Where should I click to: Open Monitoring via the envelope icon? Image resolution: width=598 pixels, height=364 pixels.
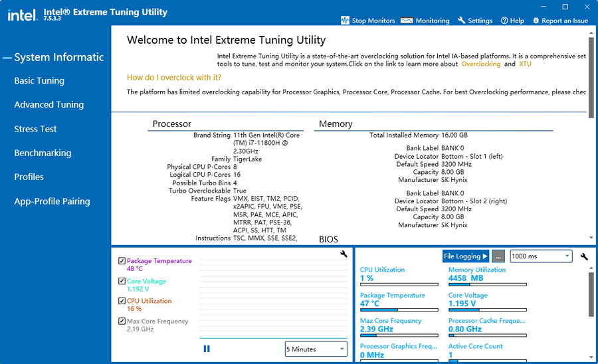pos(407,21)
